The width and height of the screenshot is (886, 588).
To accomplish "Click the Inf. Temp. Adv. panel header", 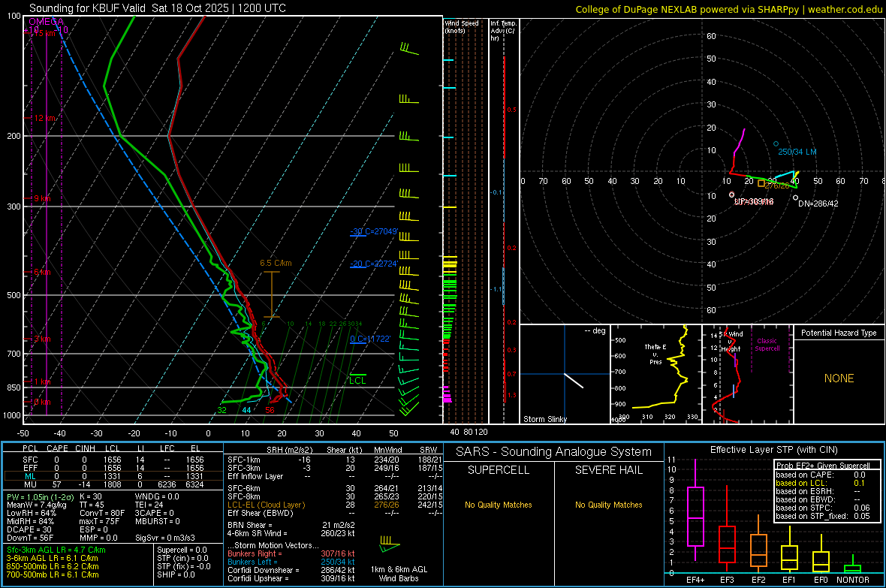I will click(503, 30).
